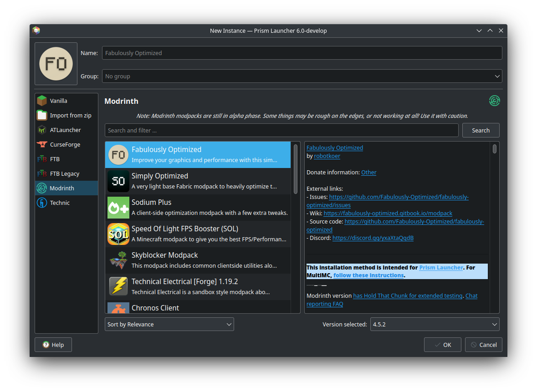Click the Prism Launcher window icon
The height and width of the screenshot is (392, 537).
36,31
